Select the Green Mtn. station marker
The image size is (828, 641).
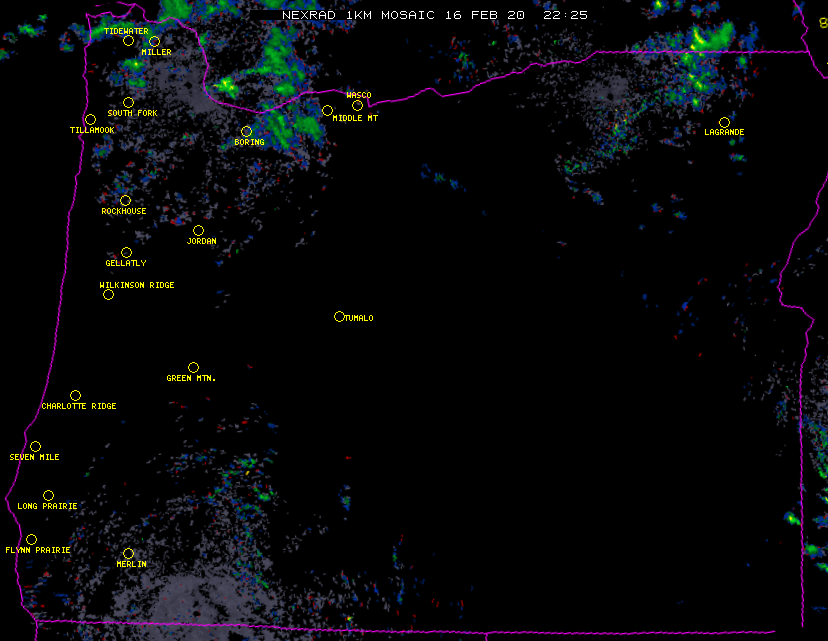click(193, 367)
